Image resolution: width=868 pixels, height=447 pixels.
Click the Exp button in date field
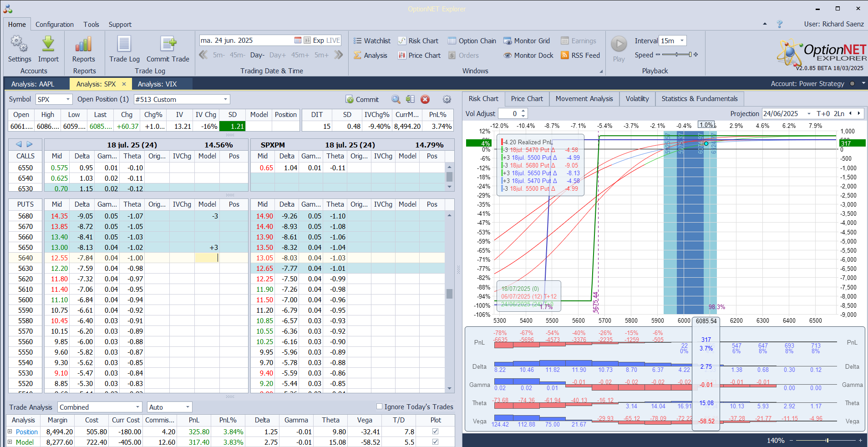pos(319,40)
